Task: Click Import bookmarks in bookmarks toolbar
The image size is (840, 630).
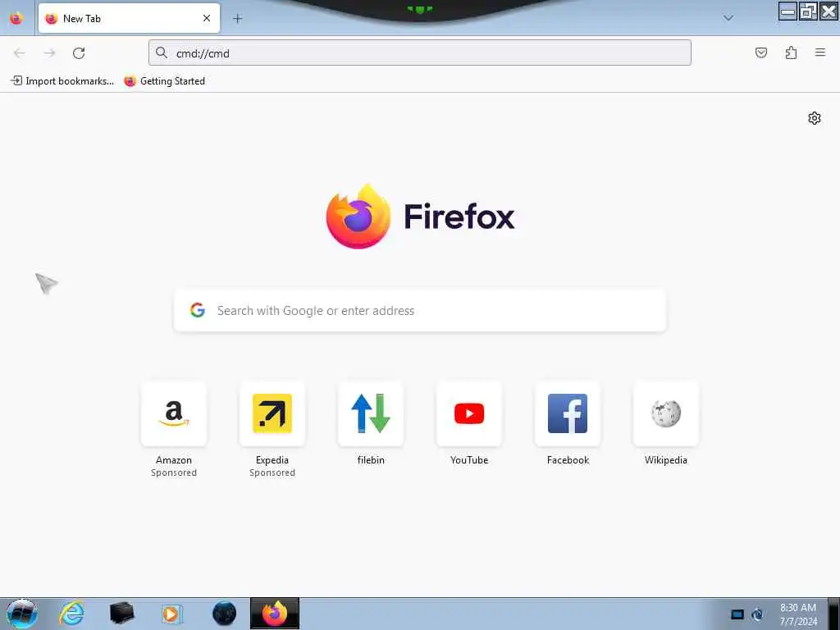Action: point(62,81)
